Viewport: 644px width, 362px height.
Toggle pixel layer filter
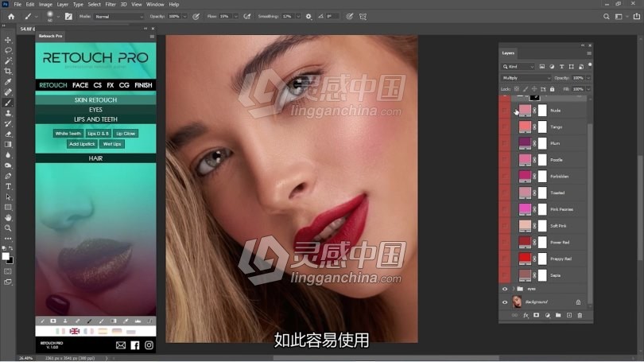pos(541,67)
